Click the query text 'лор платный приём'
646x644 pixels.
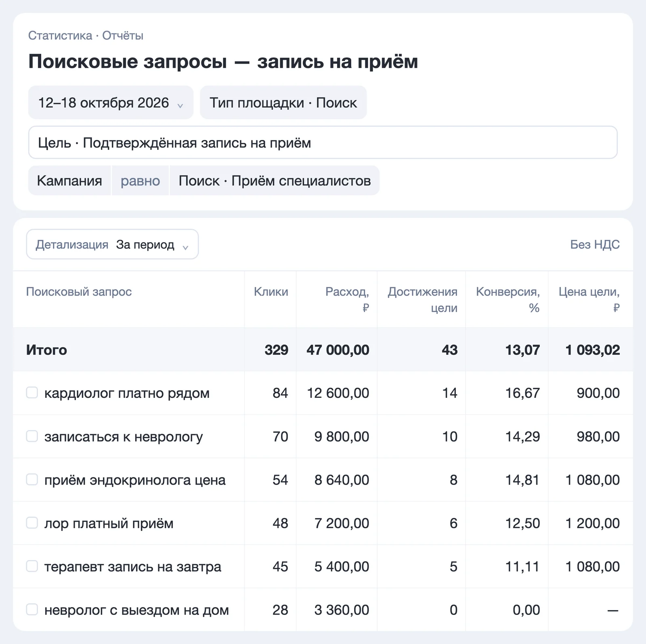[109, 523]
